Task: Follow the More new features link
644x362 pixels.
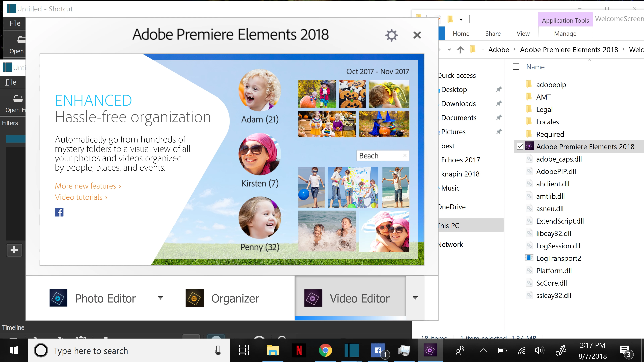Action: pyautogui.click(x=88, y=186)
